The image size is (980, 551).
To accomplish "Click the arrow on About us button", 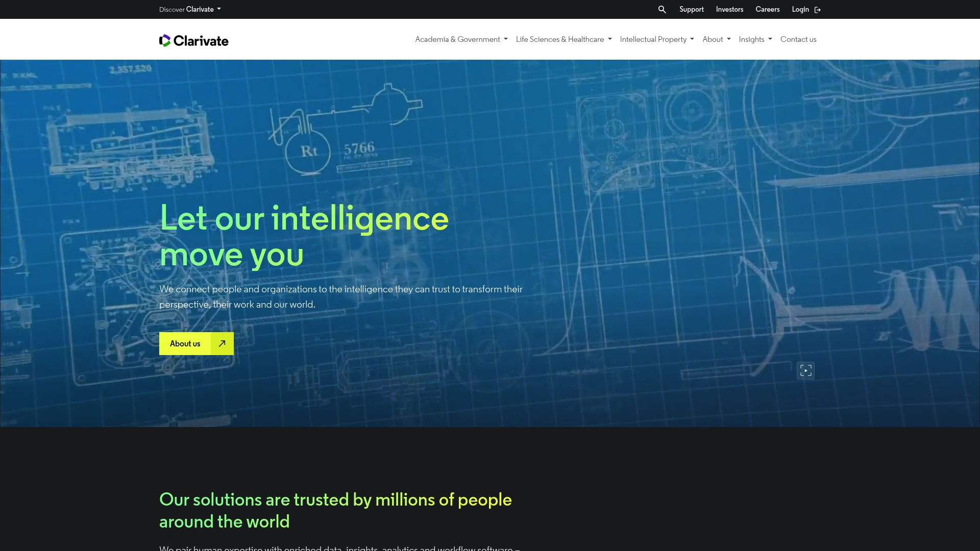I will point(222,344).
